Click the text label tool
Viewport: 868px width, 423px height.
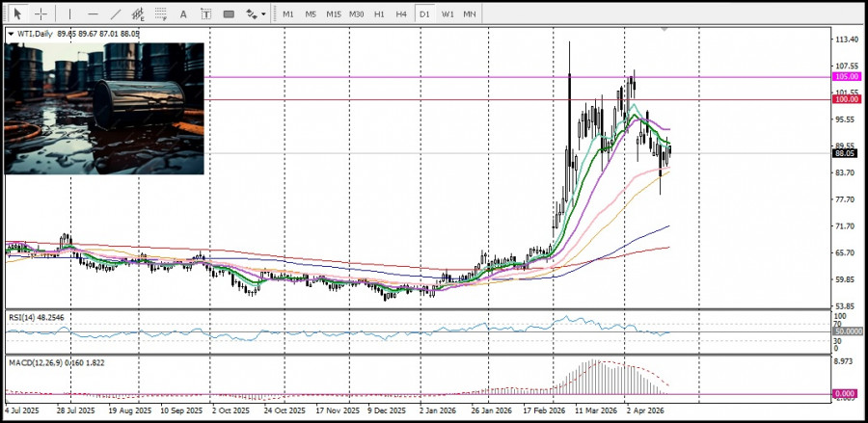pyautogui.click(x=205, y=13)
